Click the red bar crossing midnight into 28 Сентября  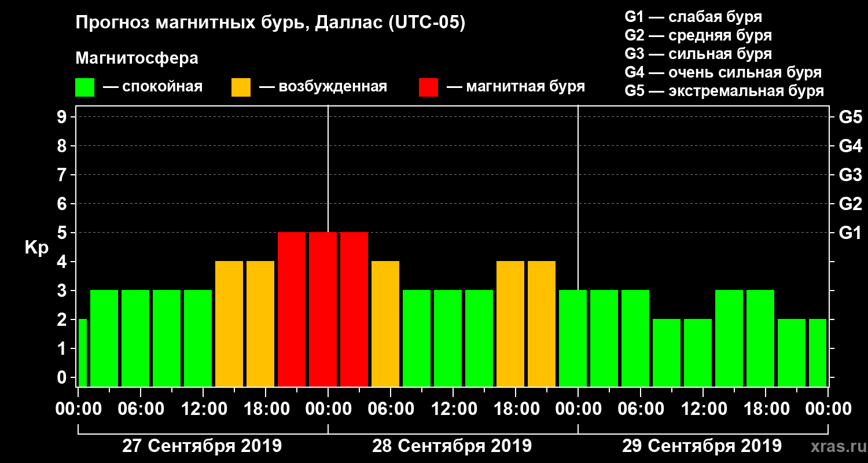(323, 309)
